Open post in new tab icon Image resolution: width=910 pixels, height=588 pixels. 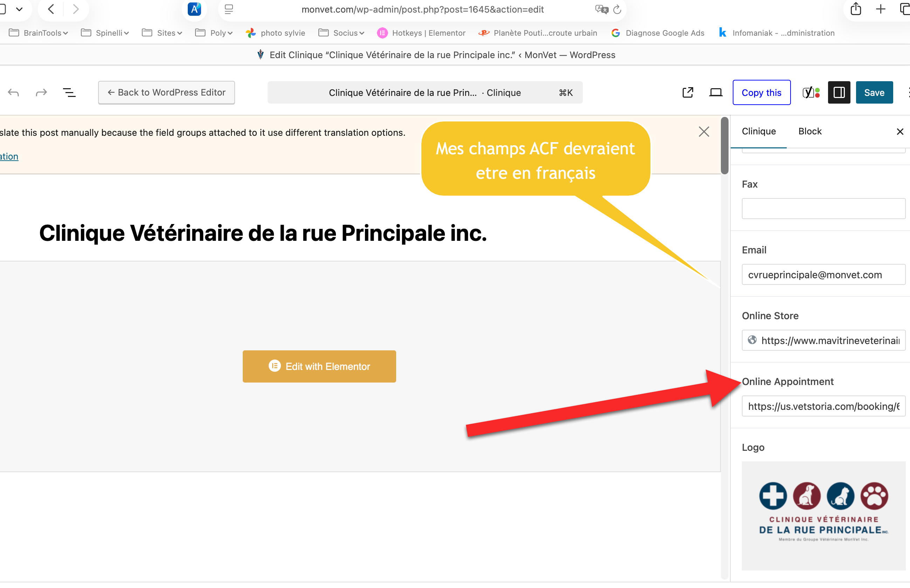(688, 92)
